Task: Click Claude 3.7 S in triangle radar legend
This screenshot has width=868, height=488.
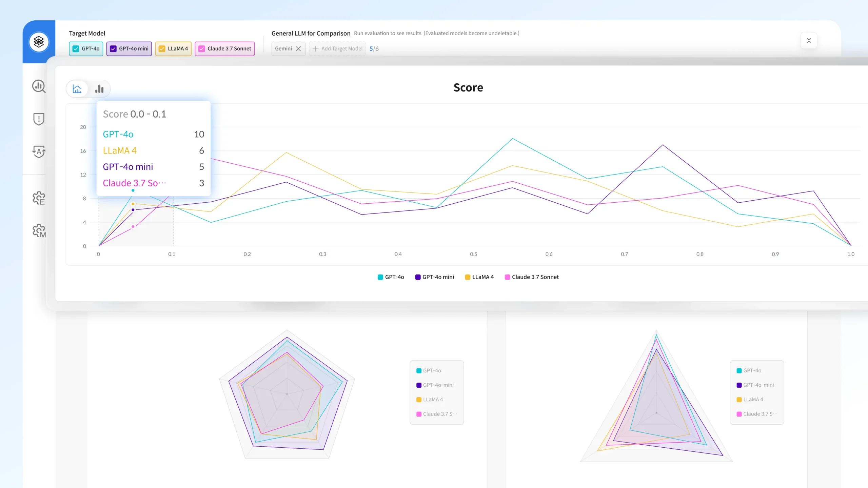Action: click(757, 414)
